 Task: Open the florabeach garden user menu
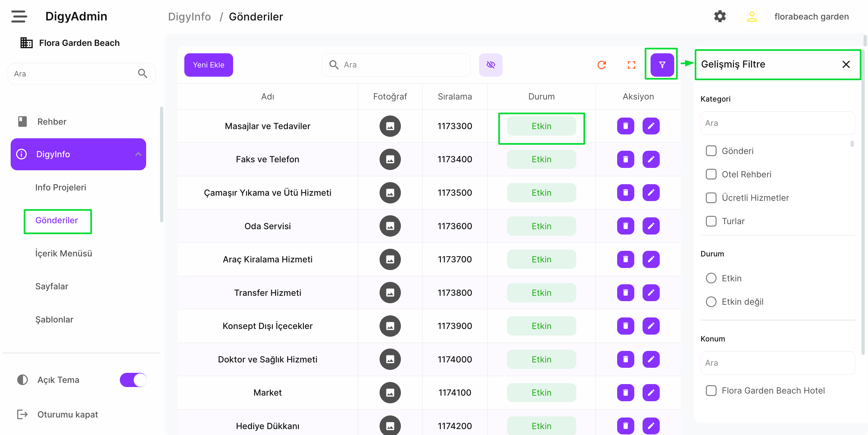[811, 17]
